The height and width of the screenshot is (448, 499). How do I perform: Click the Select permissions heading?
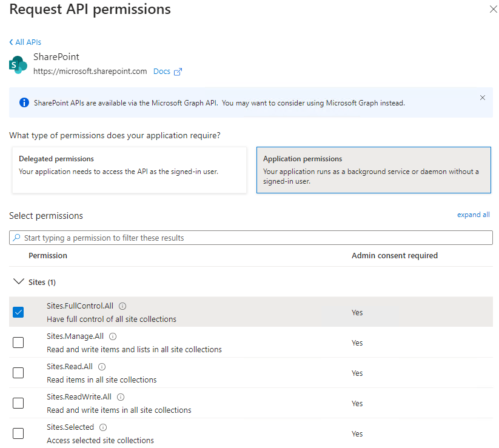(x=46, y=216)
